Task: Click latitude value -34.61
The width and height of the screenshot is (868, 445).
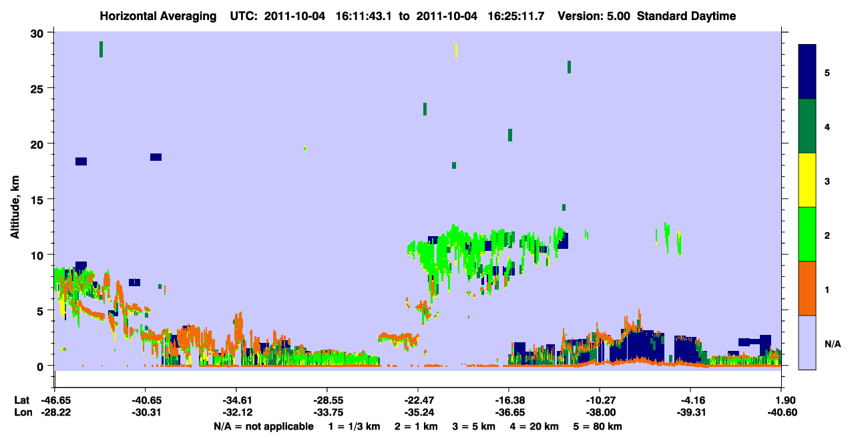Action: 236,400
